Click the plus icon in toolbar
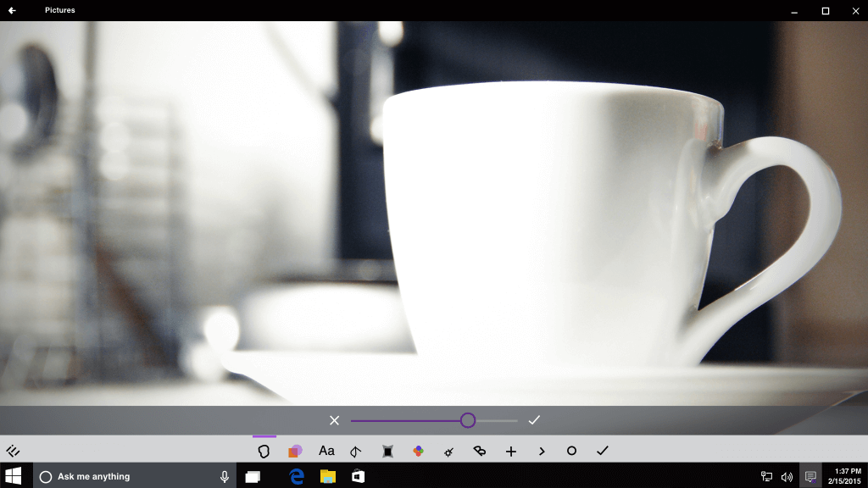The height and width of the screenshot is (488, 868). click(511, 452)
